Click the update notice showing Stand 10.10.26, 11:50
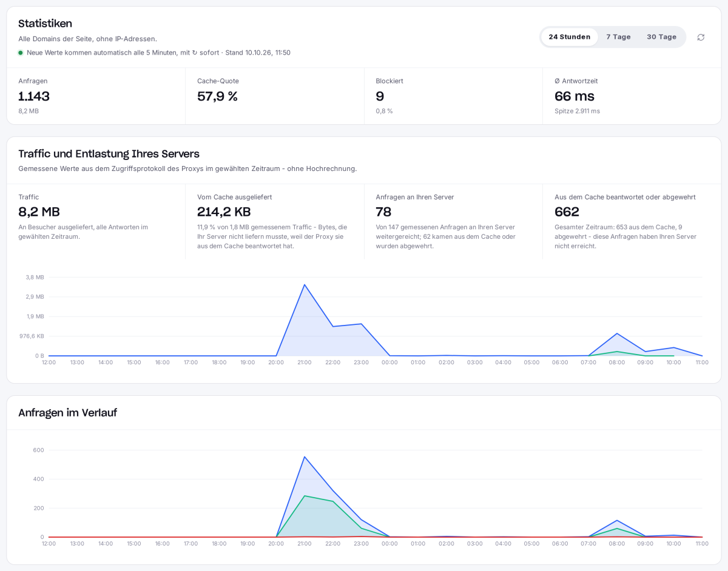The height and width of the screenshot is (571, 728). (x=158, y=53)
